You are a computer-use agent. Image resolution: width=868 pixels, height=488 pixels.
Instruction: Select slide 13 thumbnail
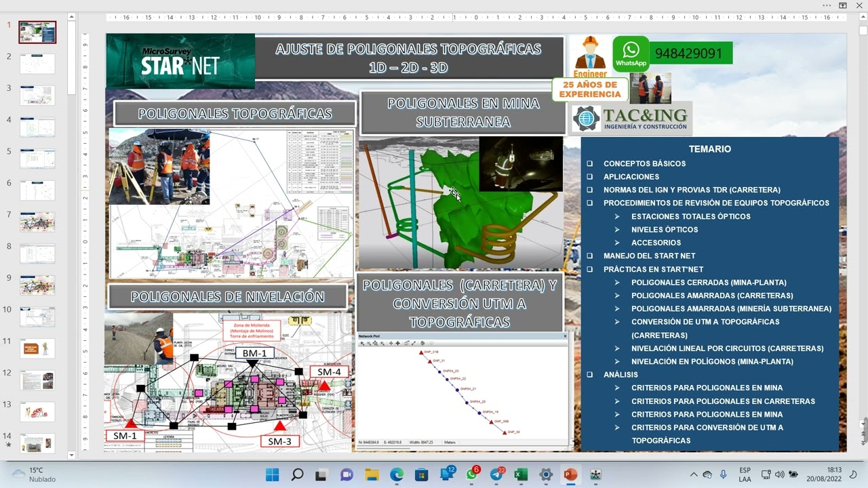[37, 411]
